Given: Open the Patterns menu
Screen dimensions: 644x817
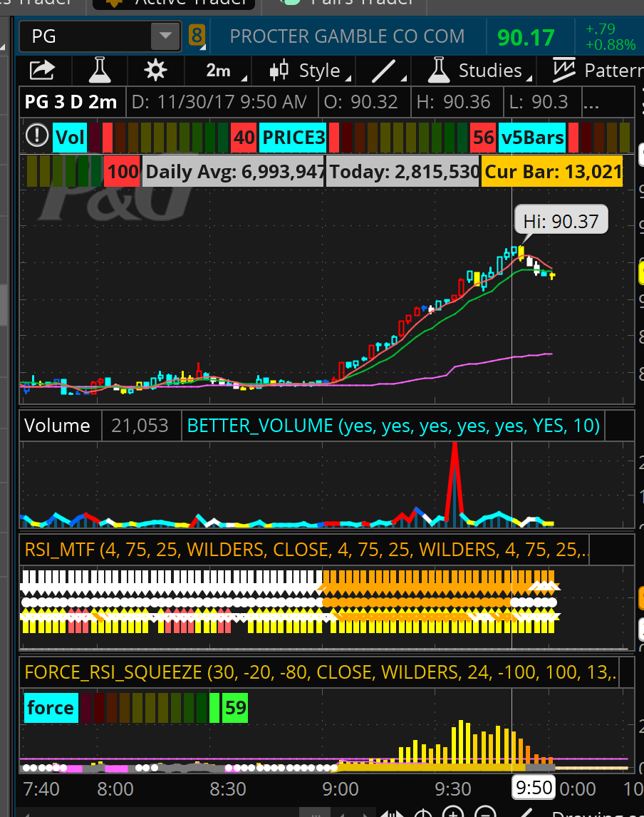Looking at the screenshot, I should pyautogui.click(x=598, y=71).
